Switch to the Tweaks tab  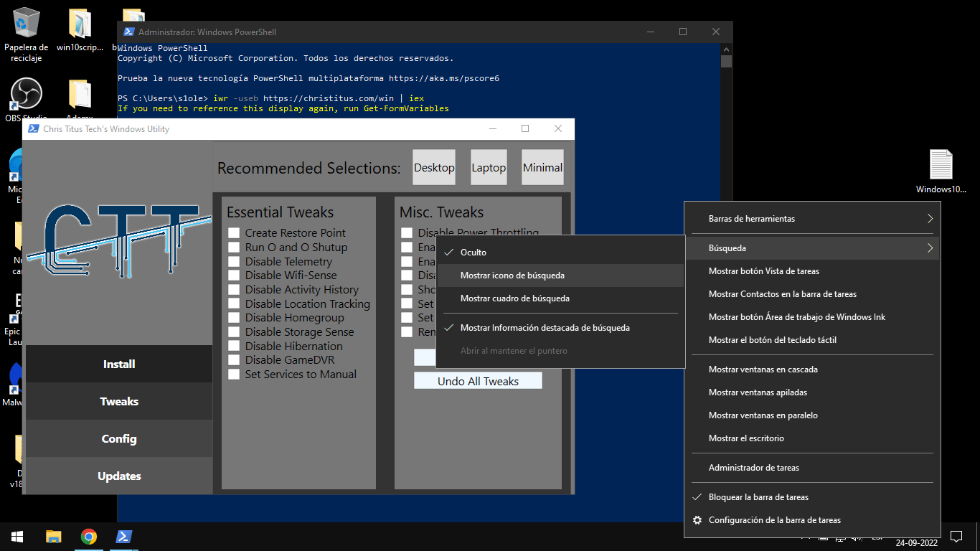[x=119, y=401]
